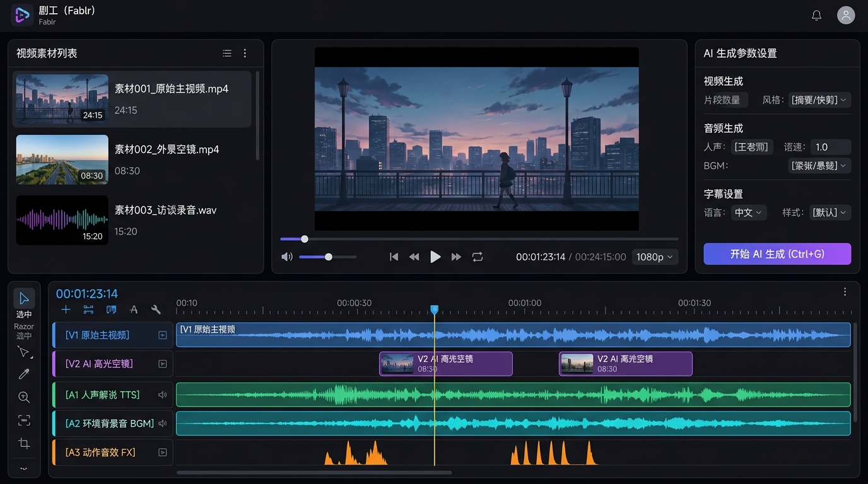This screenshot has height=484, width=868.
Task: Toggle the A3 动作音效 FX track button
Action: coord(163,452)
